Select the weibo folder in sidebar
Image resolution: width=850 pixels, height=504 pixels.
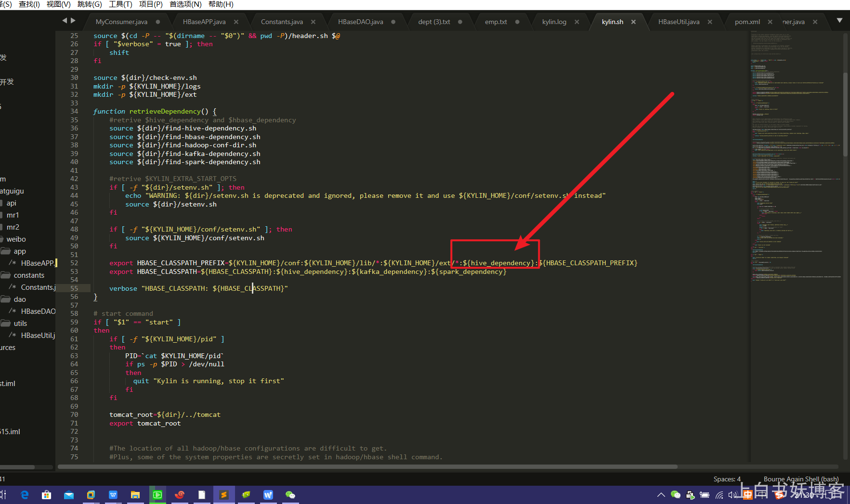pyautogui.click(x=13, y=239)
